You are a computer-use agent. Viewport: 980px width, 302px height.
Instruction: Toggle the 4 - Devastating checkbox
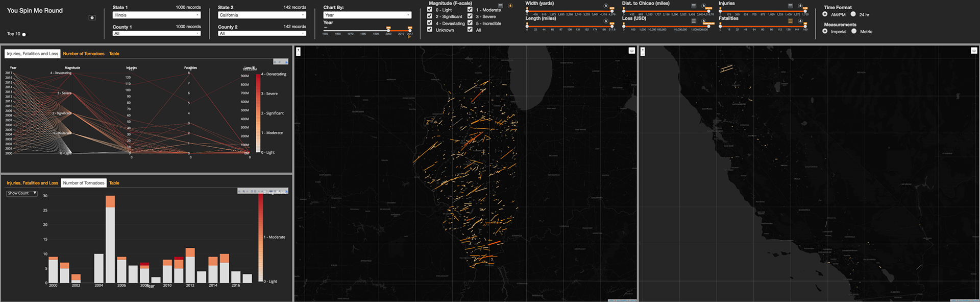[430, 23]
